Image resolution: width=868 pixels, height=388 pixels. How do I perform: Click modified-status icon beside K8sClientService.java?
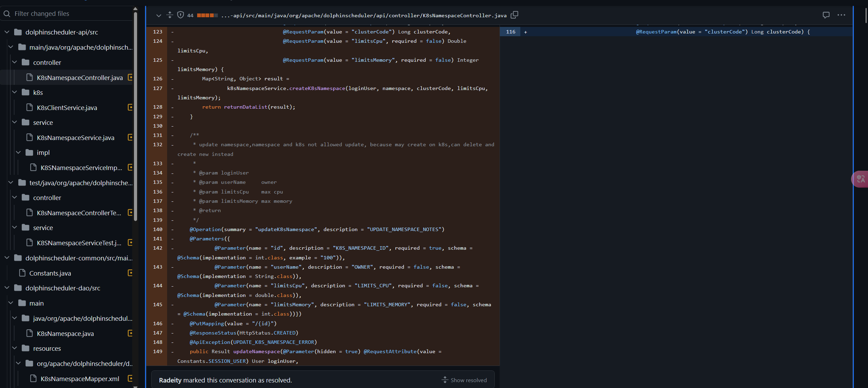click(130, 107)
